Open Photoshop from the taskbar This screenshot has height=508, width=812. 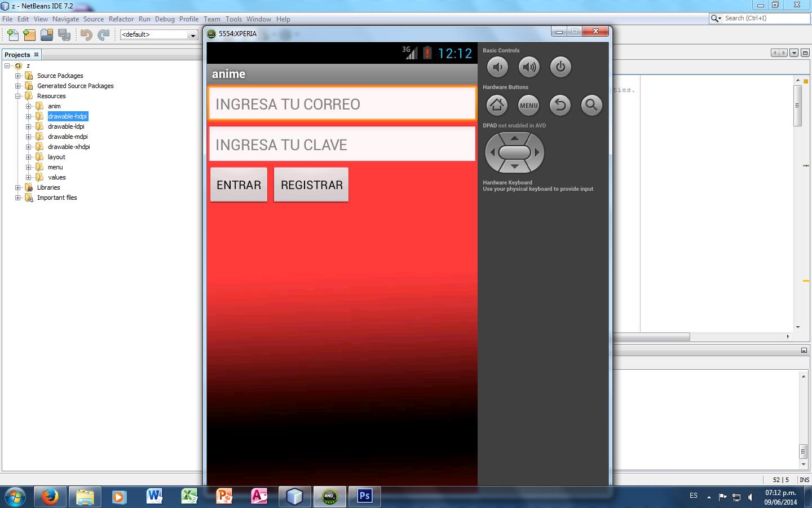pyautogui.click(x=364, y=496)
